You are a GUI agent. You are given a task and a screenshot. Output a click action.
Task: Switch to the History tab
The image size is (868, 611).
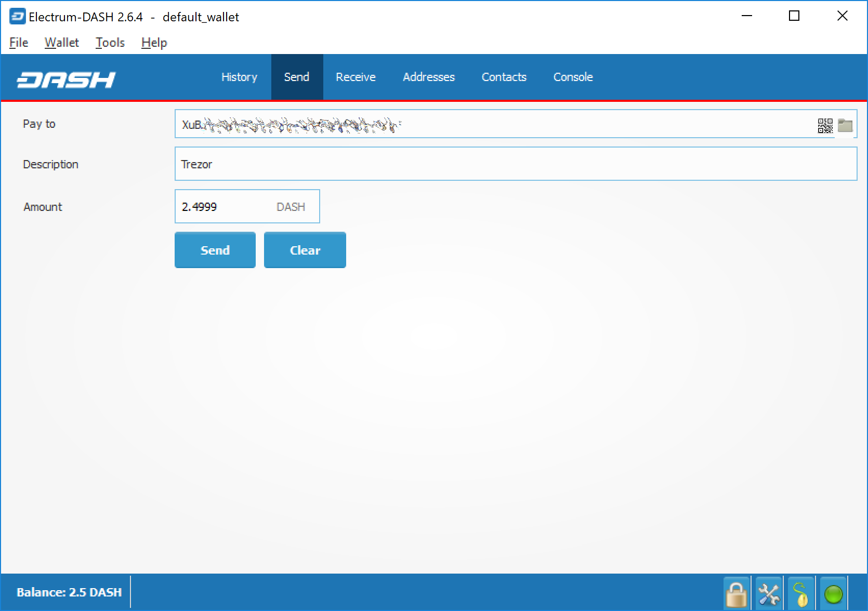(x=239, y=77)
